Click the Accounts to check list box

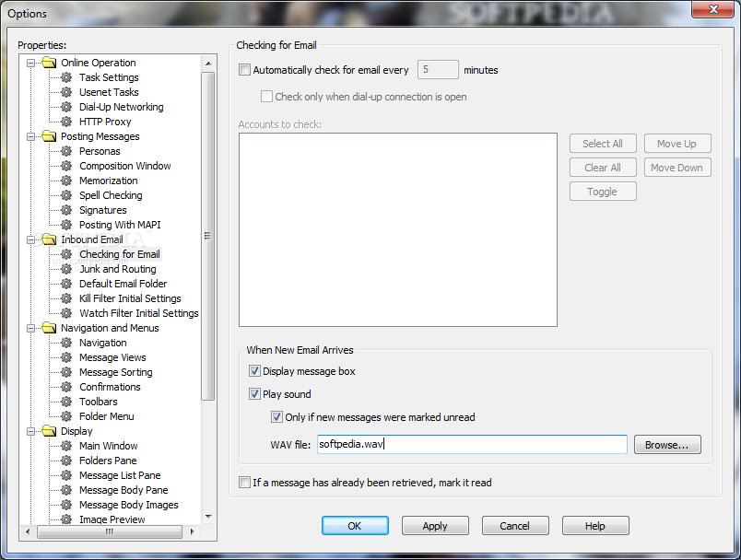[x=398, y=229]
